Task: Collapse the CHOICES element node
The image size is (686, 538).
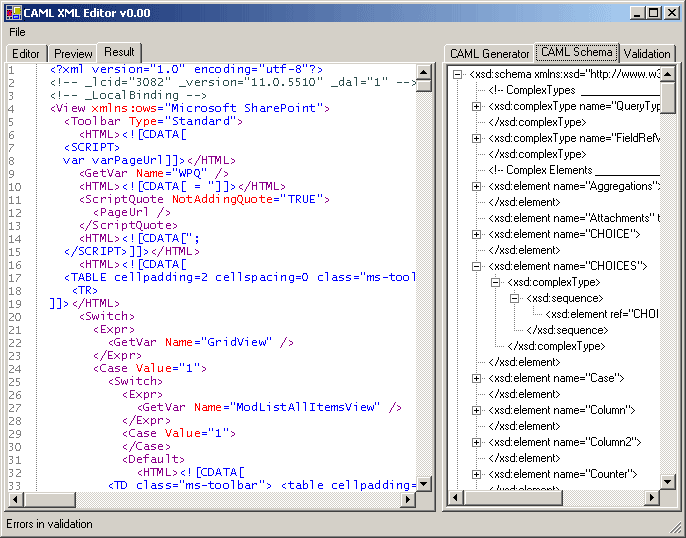Action: tap(476, 266)
